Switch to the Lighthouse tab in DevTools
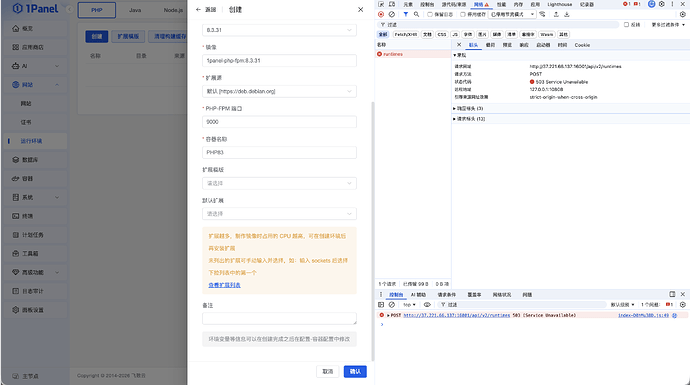The height and width of the screenshot is (385, 690). tap(560, 4)
